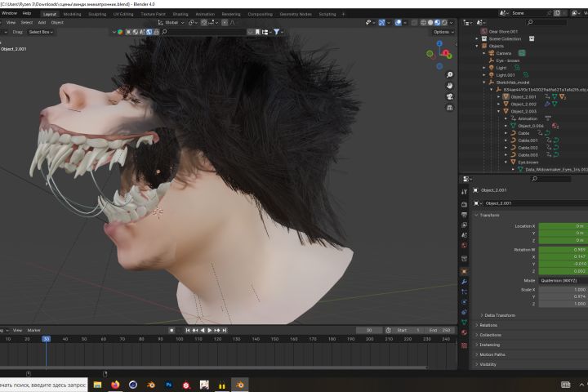Click the play animation button
Screen dimensions: 588x392
tap(210, 330)
